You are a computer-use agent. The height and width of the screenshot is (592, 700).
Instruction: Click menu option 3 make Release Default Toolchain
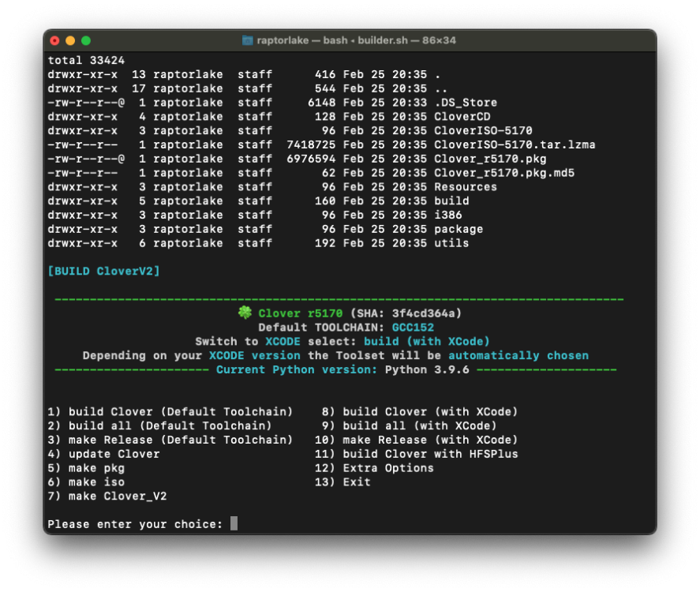(170, 440)
